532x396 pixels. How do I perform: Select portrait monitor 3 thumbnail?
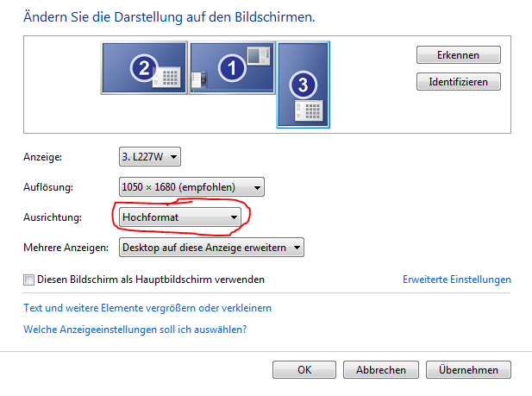pyautogui.click(x=303, y=85)
